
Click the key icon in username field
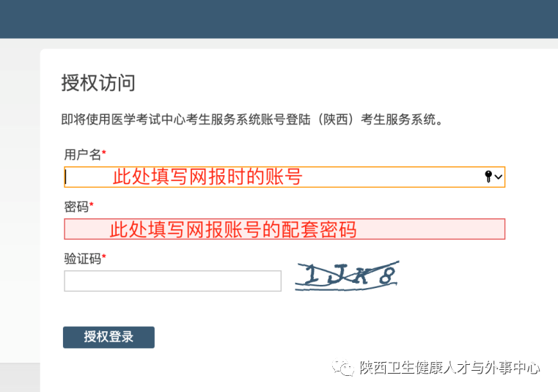pyautogui.click(x=488, y=177)
